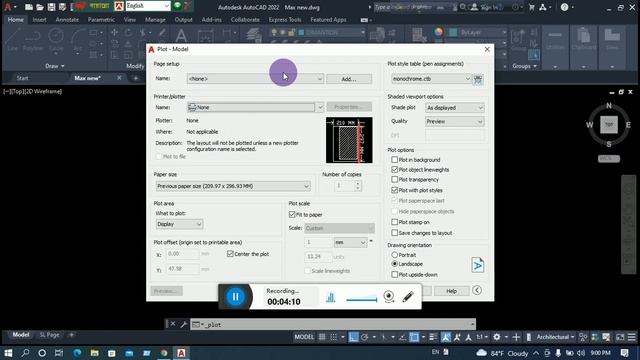Uncheck the Fit to paper option
The height and width of the screenshot is (360, 640).
coord(292,214)
